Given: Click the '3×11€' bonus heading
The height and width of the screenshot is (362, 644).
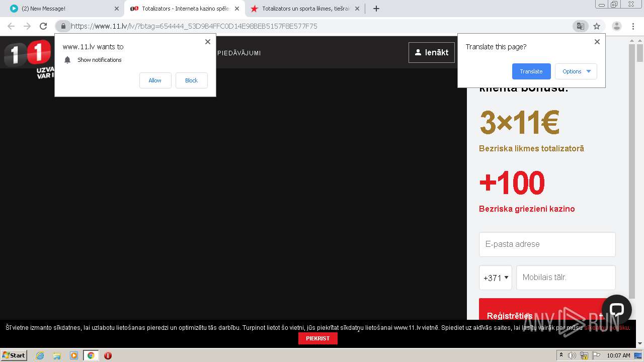Looking at the screenshot, I should coord(519,122).
